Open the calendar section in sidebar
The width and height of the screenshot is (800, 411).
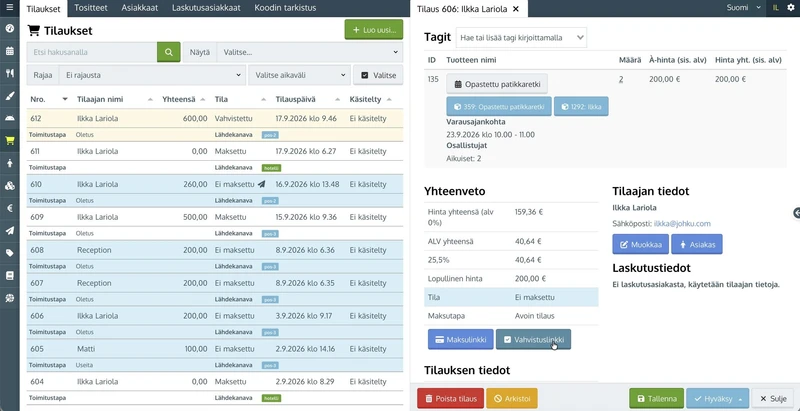10,50
